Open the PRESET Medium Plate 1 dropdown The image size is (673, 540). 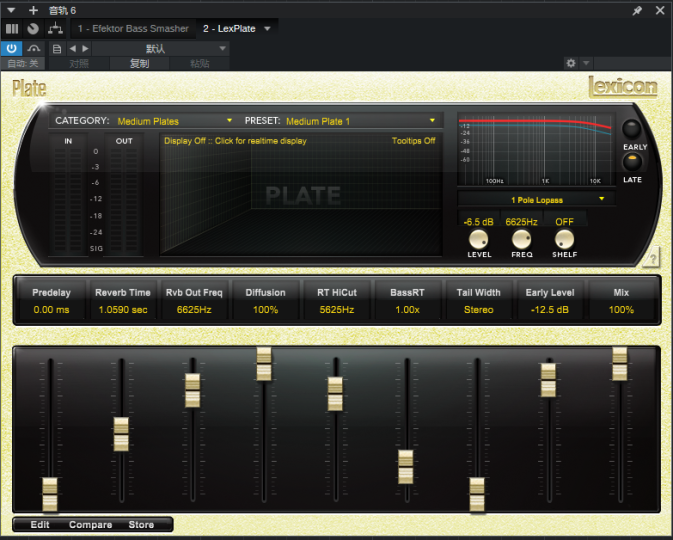(361, 121)
